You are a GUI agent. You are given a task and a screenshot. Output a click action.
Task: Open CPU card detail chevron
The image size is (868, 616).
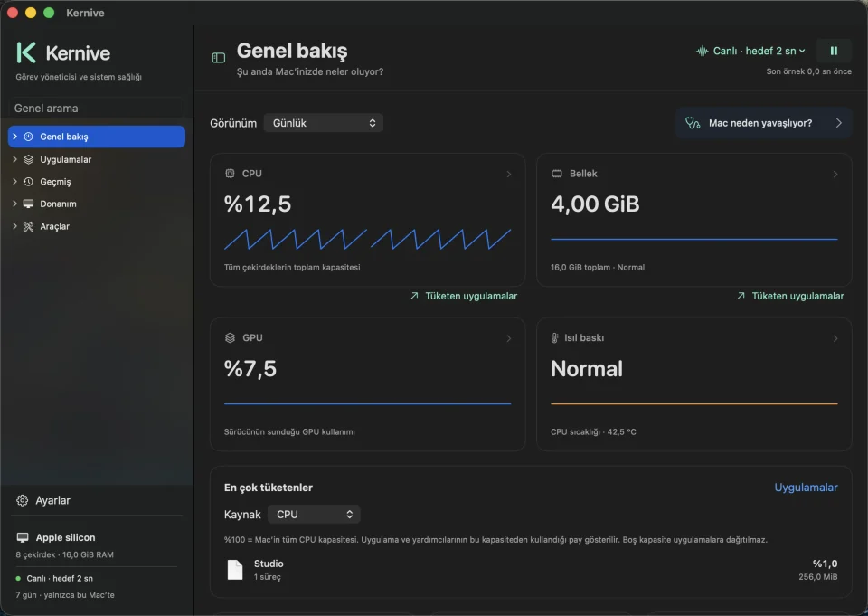[x=509, y=174]
